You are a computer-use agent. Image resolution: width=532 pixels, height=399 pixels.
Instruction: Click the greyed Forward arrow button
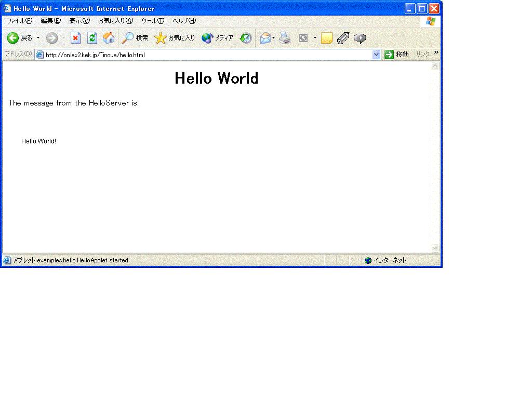pos(52,38)
